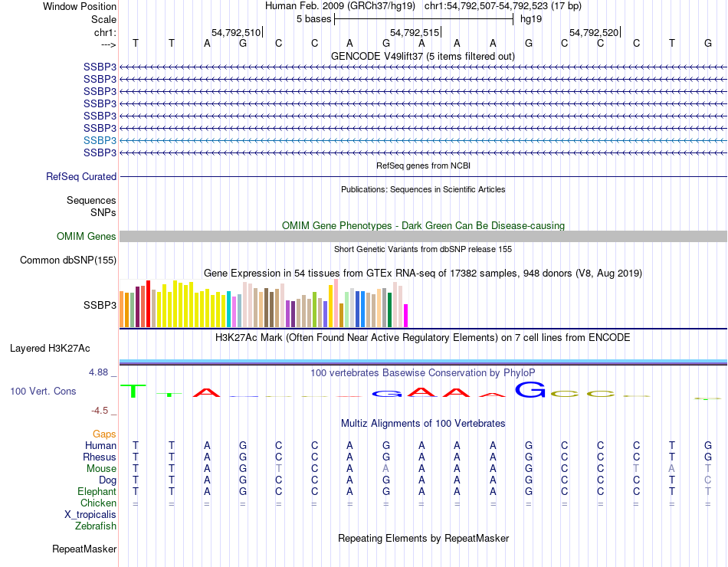Click the 4.88 upper PhyloP scale value

point(98,372)
